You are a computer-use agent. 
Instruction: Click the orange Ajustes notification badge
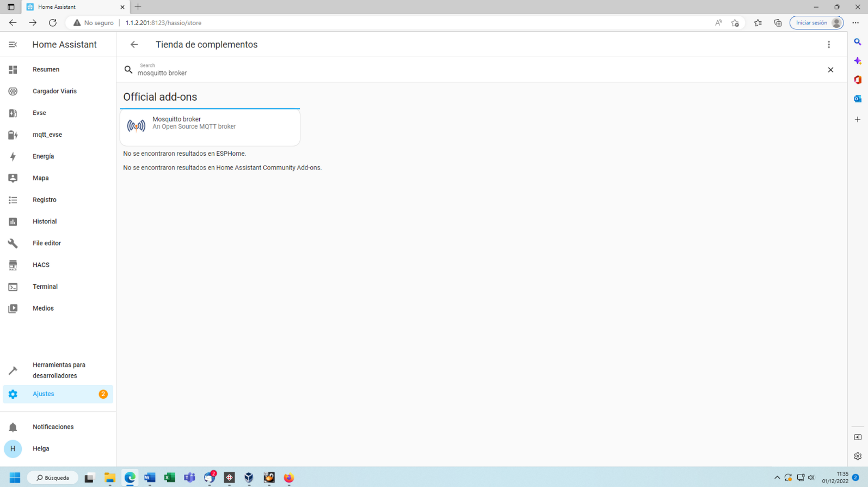tap(103, 394)
